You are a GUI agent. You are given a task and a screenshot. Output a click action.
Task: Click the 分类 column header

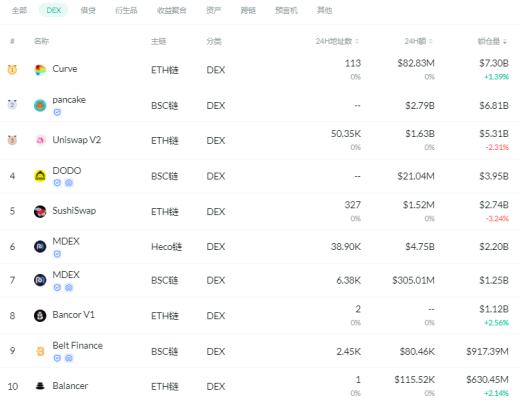[214, 41]
